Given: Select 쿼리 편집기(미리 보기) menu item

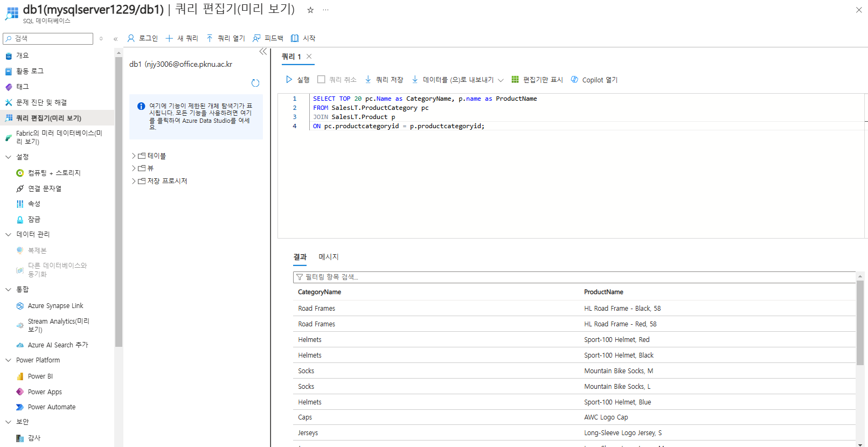Looking at the screenshot, I should pos(57,118).
